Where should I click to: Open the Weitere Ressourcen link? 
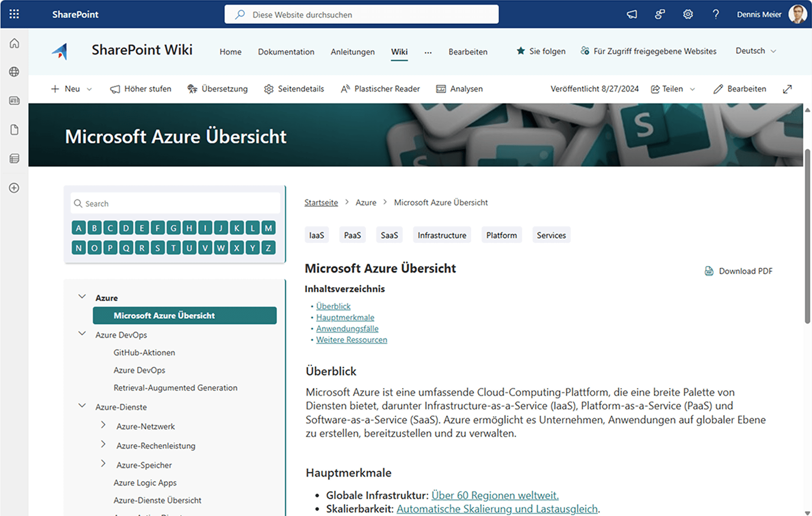352,340
